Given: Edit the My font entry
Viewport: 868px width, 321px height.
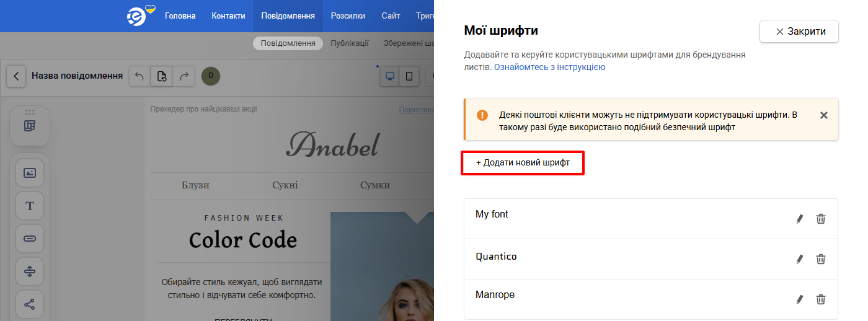Looking at the screenshot, I should pos(800,219).
